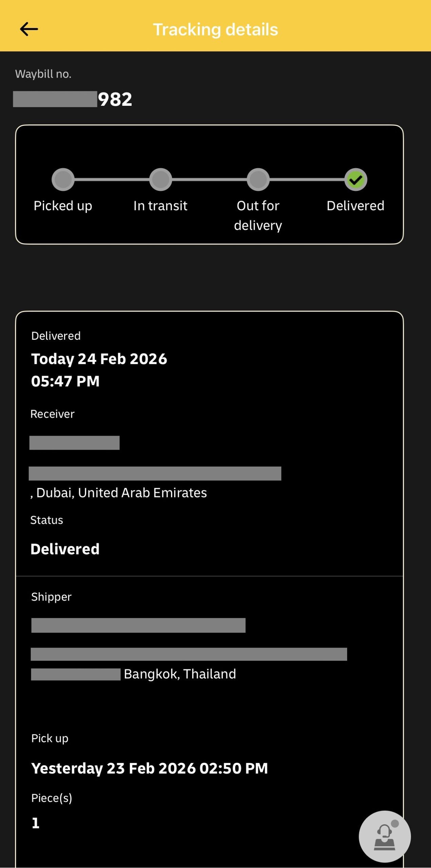This screenshot has height=868, width=431.
Task: Tap the pick up date 23 Feb 2026
Action: pos(149,768)
